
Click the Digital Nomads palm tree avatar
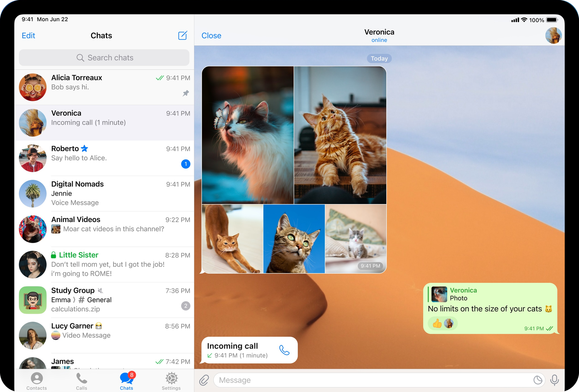(x=32, y=194)
